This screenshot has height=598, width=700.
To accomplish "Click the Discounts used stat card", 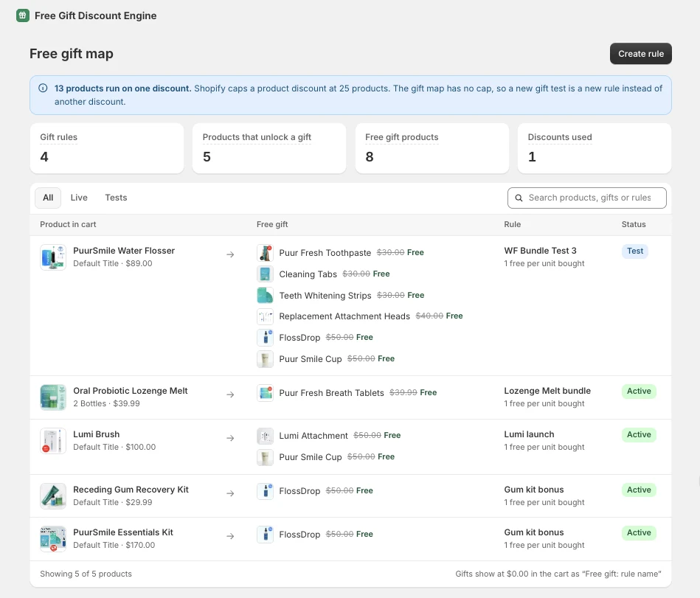I will click(595, 148).
